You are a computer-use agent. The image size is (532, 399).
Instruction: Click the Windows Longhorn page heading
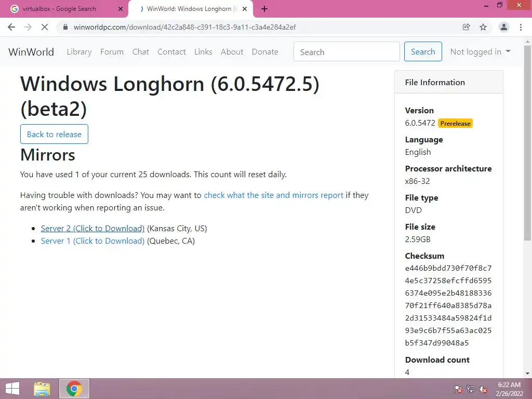pyautogui.click(x=170, y=96)
